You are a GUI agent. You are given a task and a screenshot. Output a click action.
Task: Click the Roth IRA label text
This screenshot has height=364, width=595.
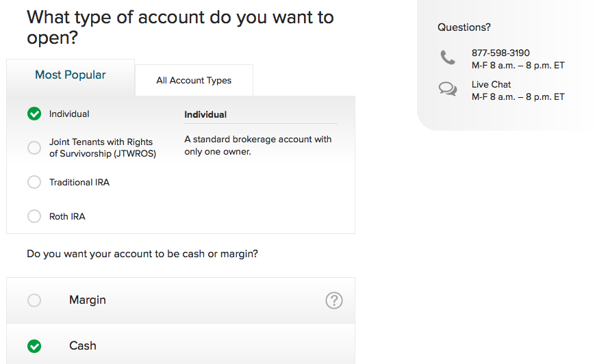tap(67, 217)
